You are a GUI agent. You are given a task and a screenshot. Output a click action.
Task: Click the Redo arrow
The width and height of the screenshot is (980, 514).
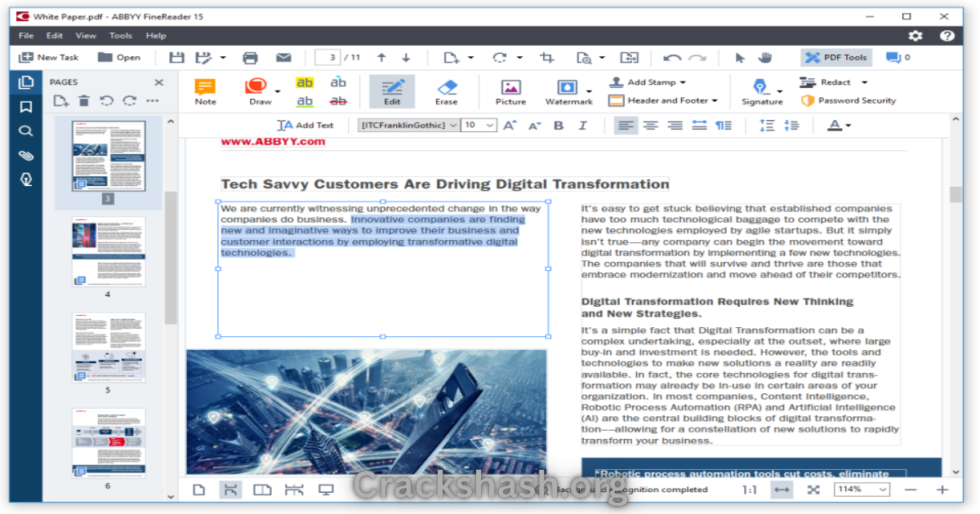tap(697, 57)
